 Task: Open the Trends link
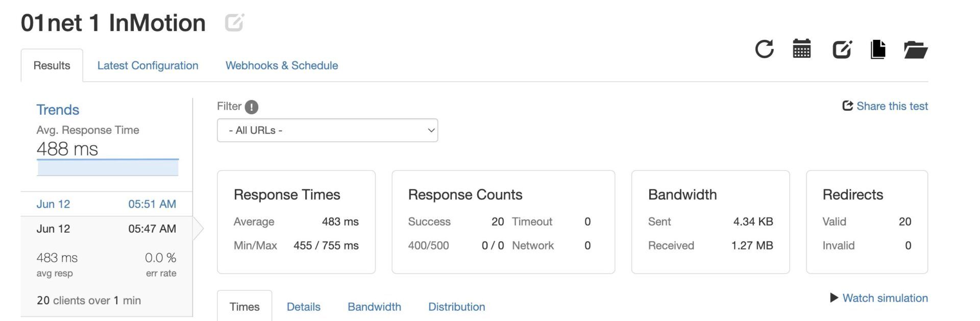click(58, 110)
